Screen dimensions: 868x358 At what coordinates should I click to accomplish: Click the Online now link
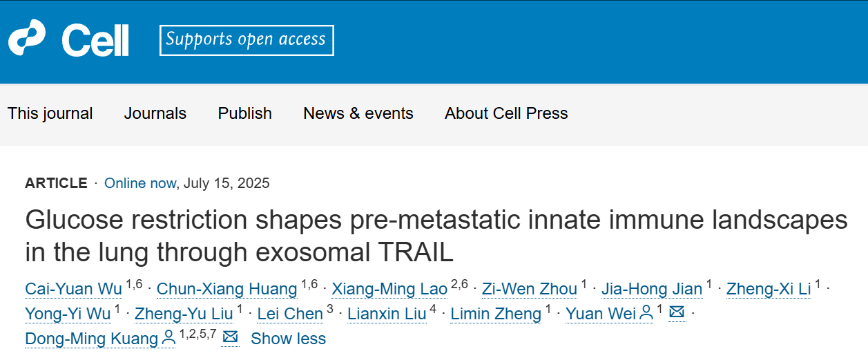click(140, 183)
